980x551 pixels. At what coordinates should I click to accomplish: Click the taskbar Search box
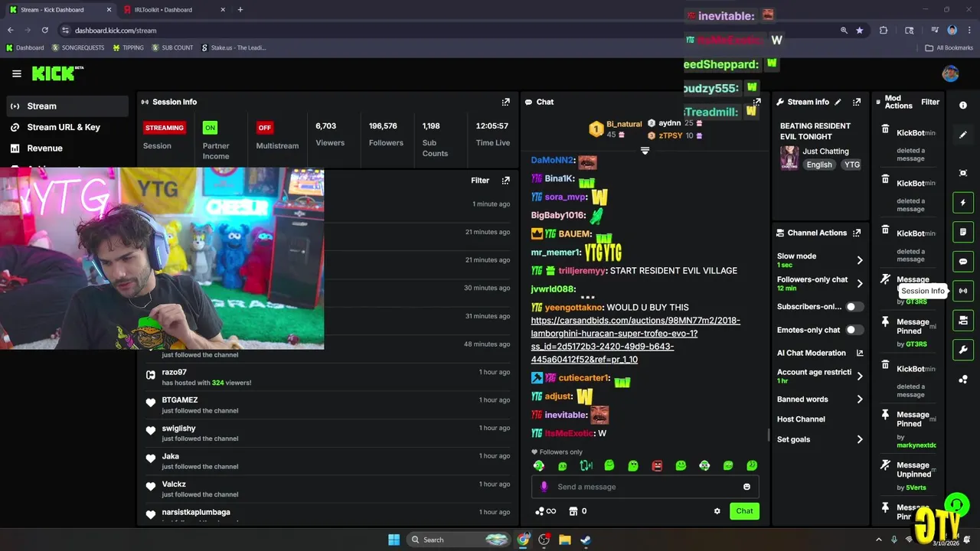[x=458, y=540]
